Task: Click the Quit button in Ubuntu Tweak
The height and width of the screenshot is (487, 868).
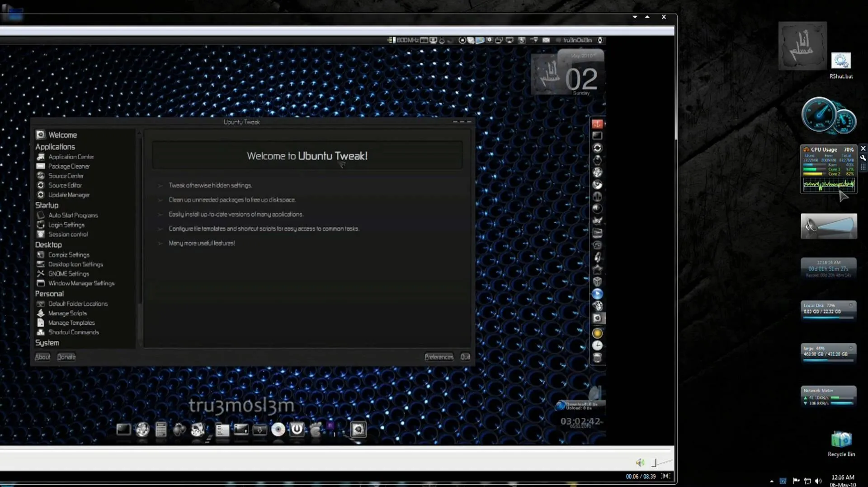Action: (465, 357)
